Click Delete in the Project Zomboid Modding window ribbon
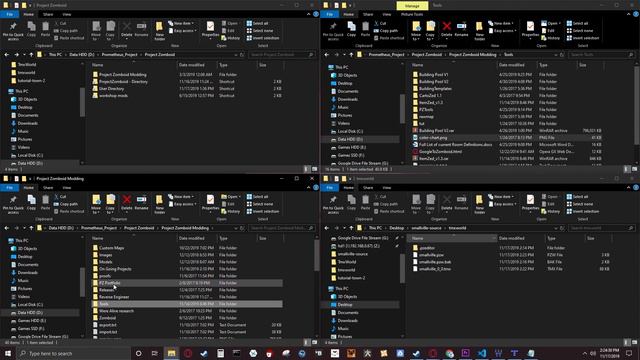Screen dimensions: 640x360 click(127, 202)
